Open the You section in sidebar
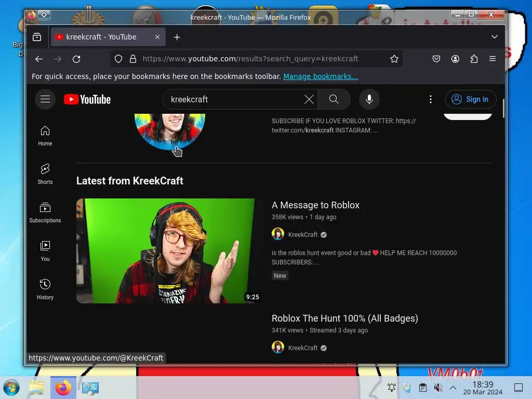Image resolution: width=532 pixels, height=399 pixels. (x=45, y=251)
